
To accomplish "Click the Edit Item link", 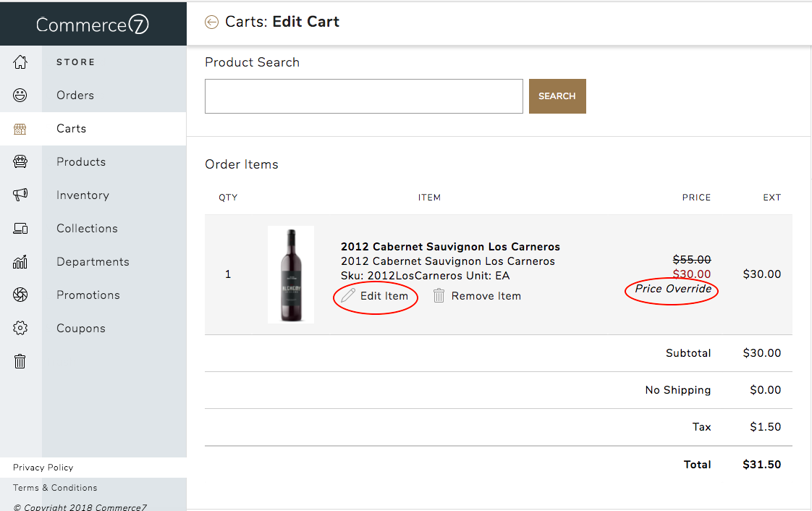I will [x=384, y=295].
